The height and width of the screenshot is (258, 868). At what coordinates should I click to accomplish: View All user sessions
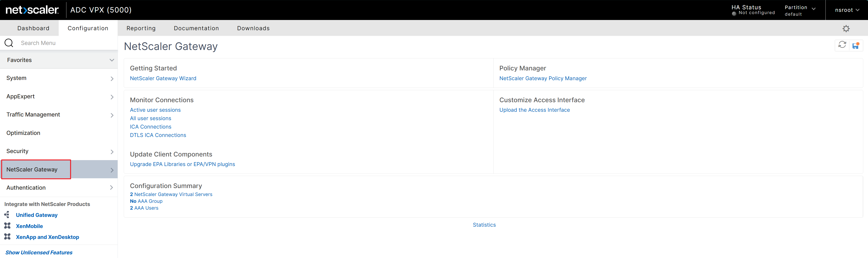click(x=151, y=118)
